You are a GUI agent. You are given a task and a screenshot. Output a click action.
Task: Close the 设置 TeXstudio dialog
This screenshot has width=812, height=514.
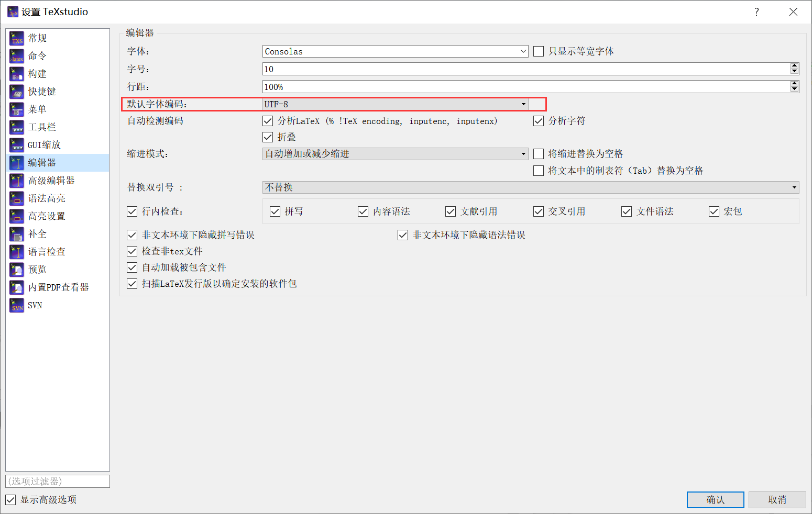793,12
